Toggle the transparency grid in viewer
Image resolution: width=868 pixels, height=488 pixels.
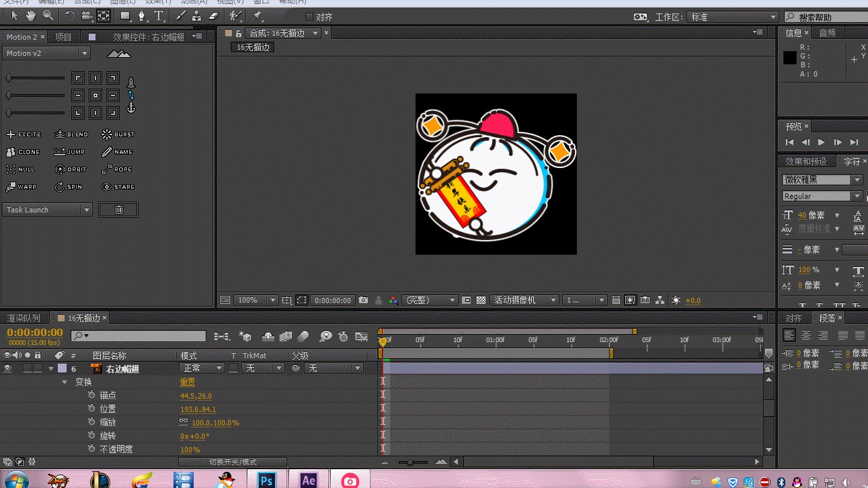point(481,300)
